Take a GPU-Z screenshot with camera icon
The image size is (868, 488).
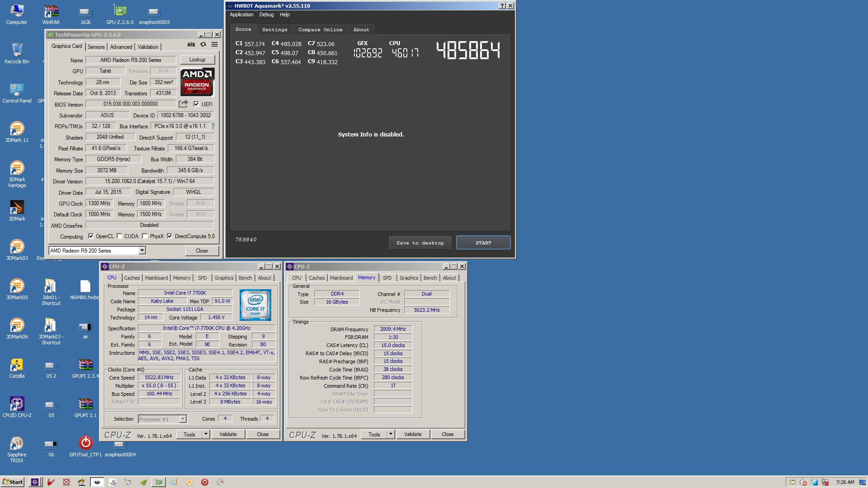pos(191,44)
